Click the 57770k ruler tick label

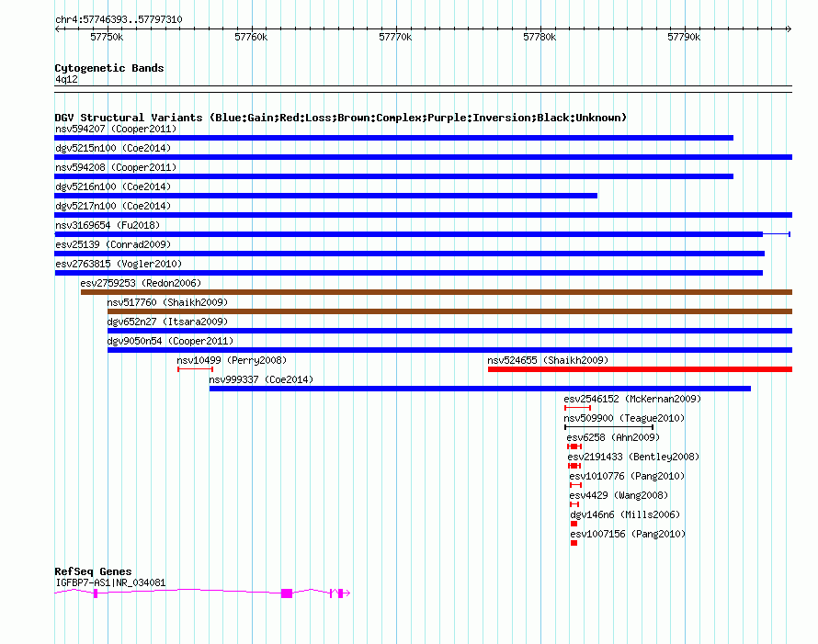395,37
